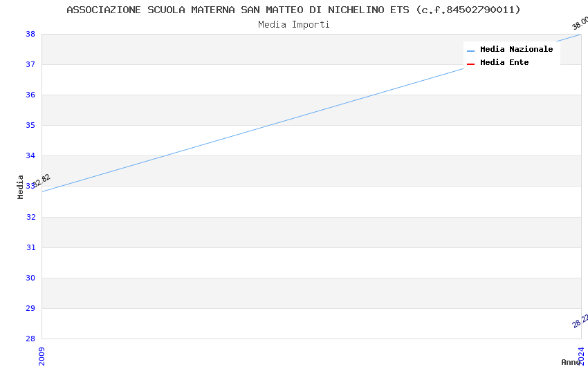Screen dimensions: 588x380
Task: Click the 38.00 data point label
Action: click(x=580, y=23)
